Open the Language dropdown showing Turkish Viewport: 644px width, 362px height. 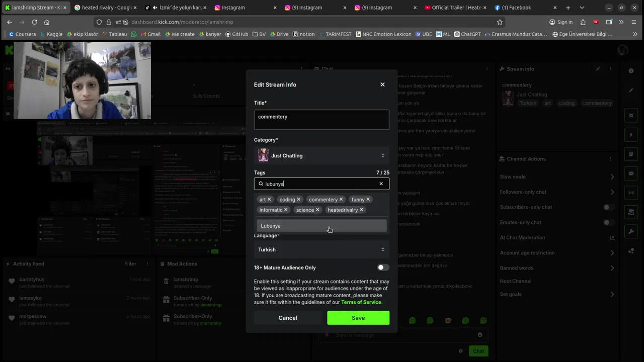tap(321, 249)
